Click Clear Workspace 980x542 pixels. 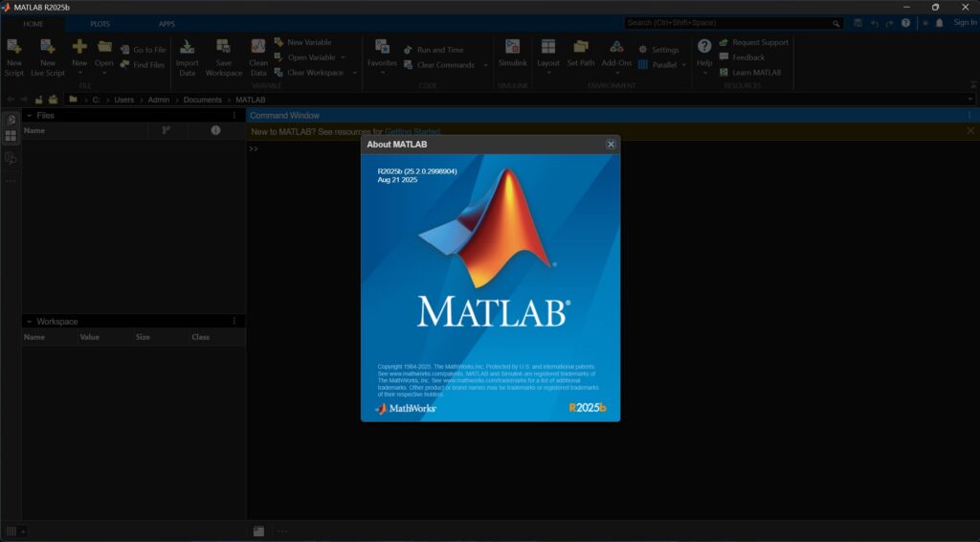click(309, 73)
